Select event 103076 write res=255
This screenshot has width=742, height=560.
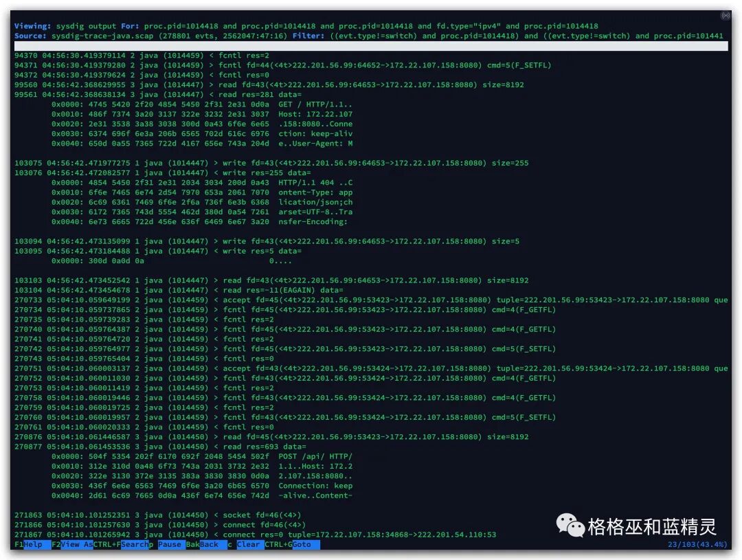tap(162, 172)
